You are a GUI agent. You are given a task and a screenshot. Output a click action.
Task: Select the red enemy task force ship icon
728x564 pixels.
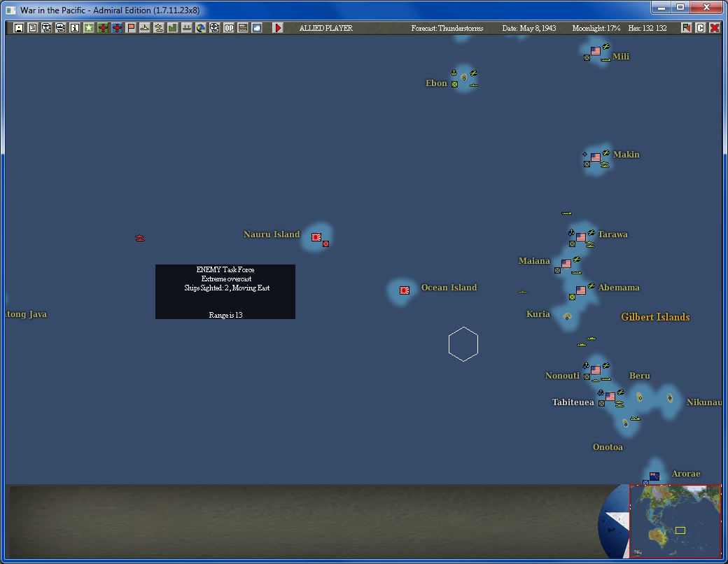click(x=140, y=238)
